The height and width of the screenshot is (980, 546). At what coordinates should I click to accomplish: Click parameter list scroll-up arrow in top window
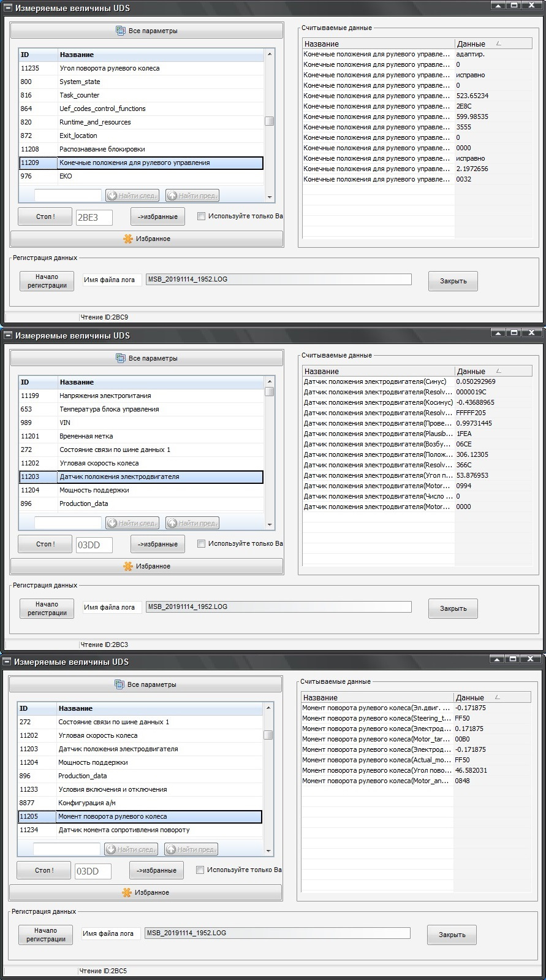(270, 54)
